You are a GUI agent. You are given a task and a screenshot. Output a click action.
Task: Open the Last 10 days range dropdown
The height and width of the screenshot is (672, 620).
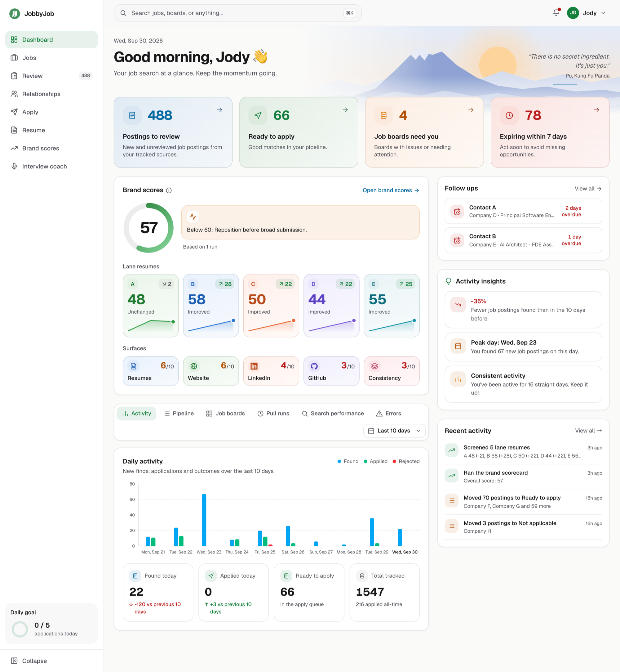point(394,431)
